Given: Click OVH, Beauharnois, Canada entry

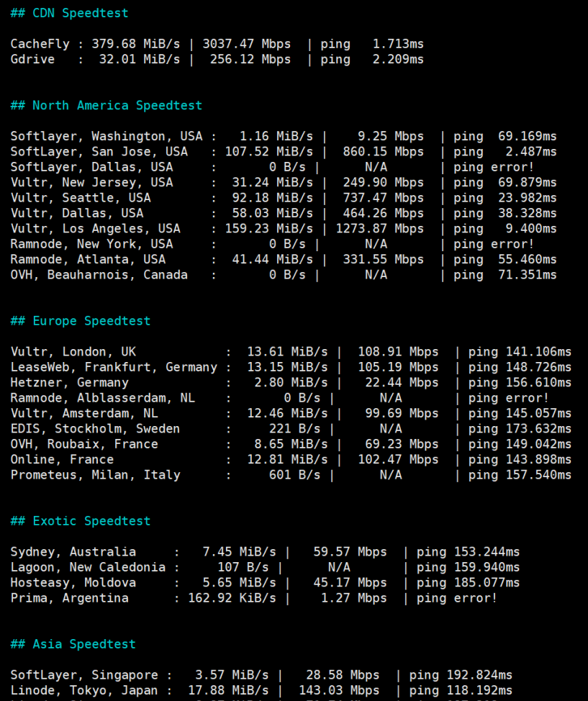Looking at the screenshot, I should pos(99,275).
